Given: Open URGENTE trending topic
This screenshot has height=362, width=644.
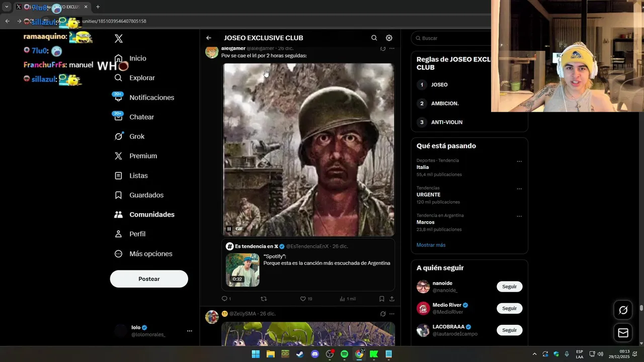Looking at the screenshot, I should pos(428,195).
